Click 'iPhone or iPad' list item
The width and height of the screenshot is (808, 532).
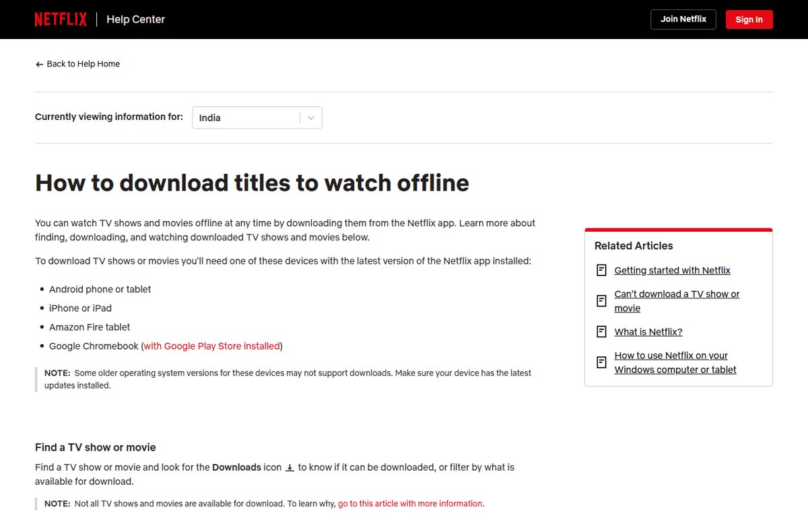80,308
